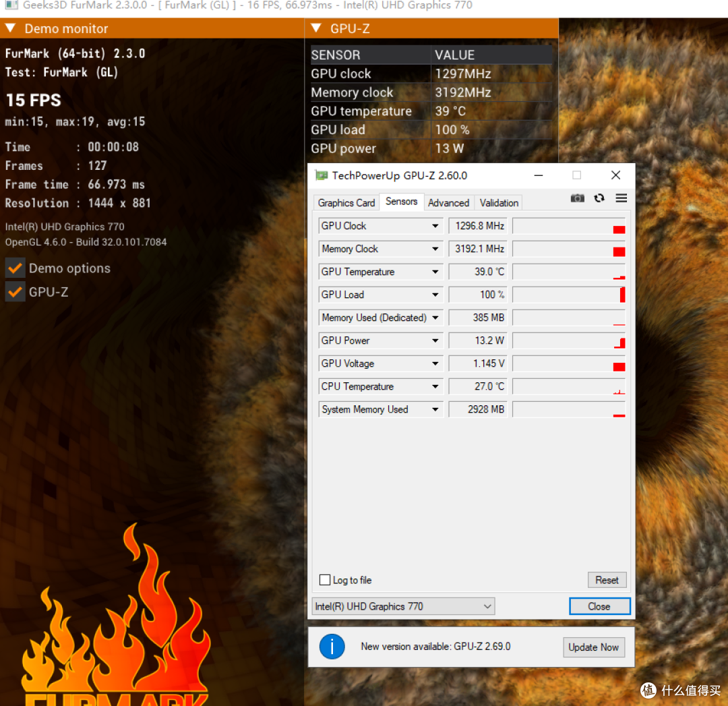Click the Memory Used (Dedicated) history graph

click(x=569, y=318)
